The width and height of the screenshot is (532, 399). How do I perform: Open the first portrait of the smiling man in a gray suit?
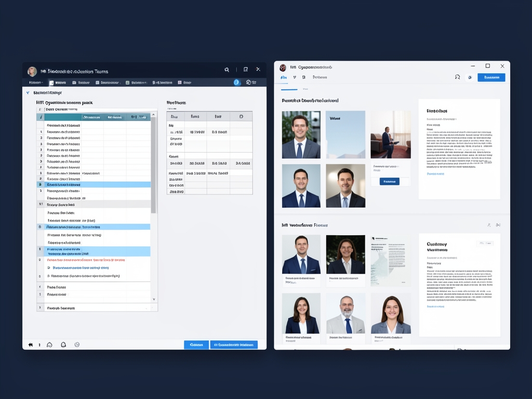301,135
